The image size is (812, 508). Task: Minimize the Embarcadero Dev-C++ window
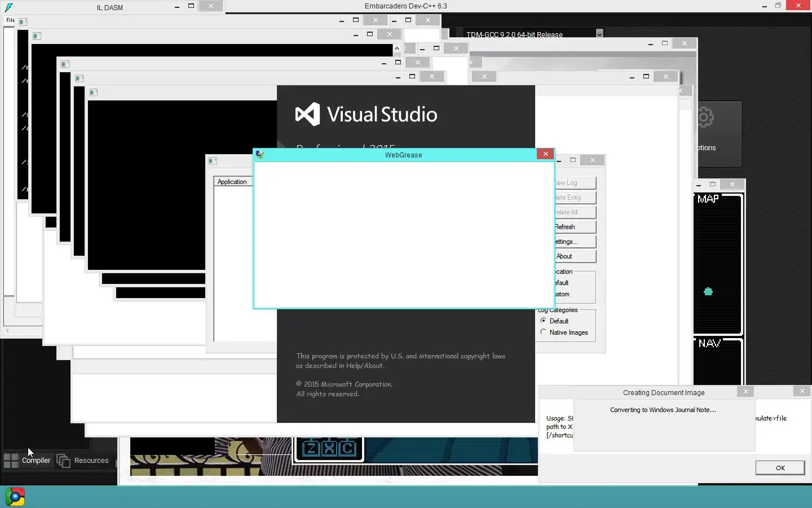click(765, 6)
